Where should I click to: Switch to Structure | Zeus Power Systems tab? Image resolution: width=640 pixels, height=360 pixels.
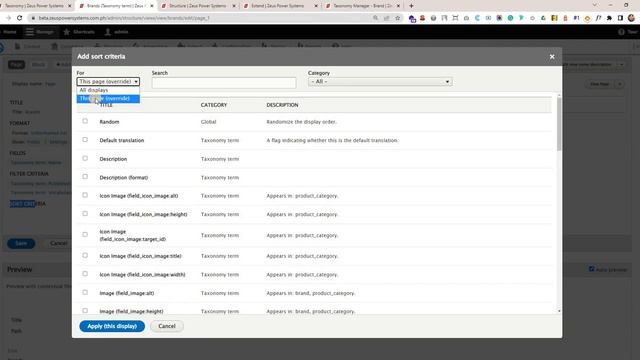point(198,6)
